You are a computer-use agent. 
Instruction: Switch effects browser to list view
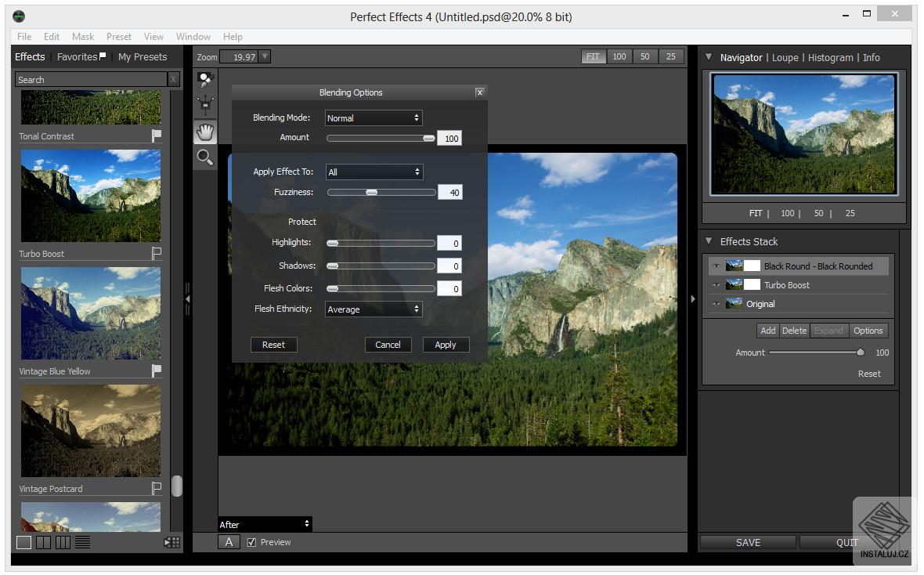coord(82,542)
